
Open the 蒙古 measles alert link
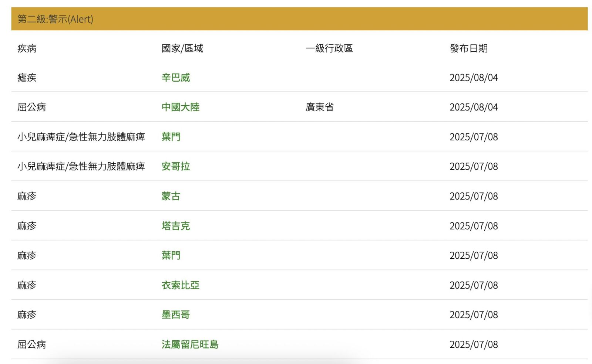coord(171,196)
